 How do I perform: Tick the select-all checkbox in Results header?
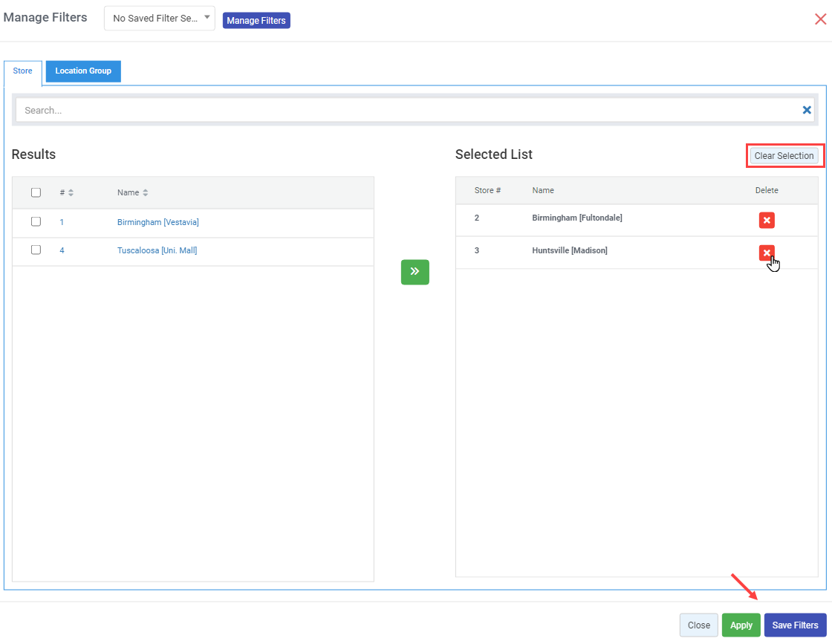tap(36, 192)
